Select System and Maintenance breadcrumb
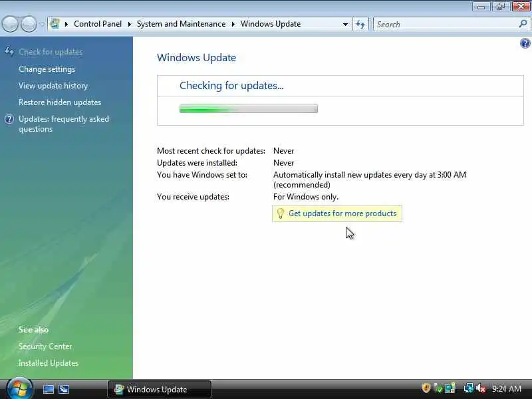The height and width of the screenshot is (399, 532). (181, 24)
